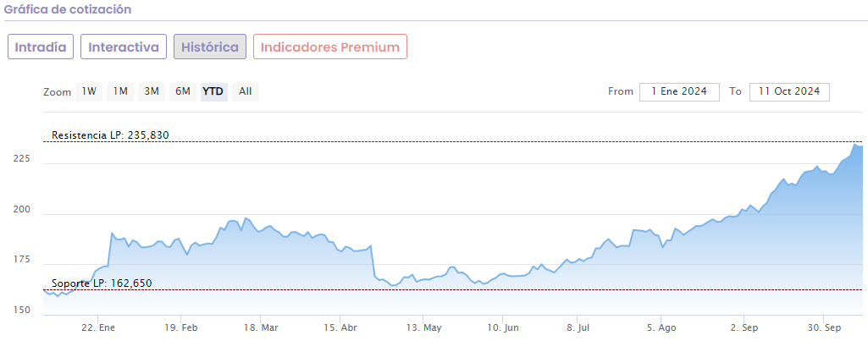Image resolution: width=868 pixels, height=341 pixels.
Task: Click the Resistencia LP 235,830 line label
Action: coord(104,135)
